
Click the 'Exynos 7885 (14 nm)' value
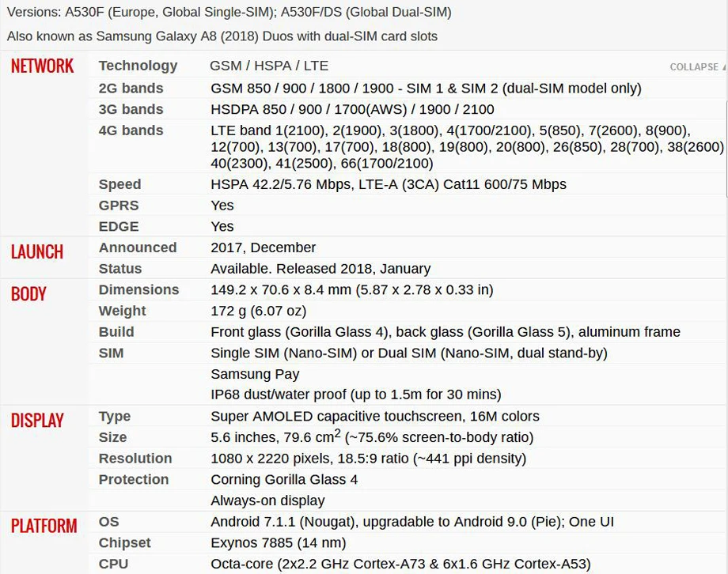[x=278, y=543]
